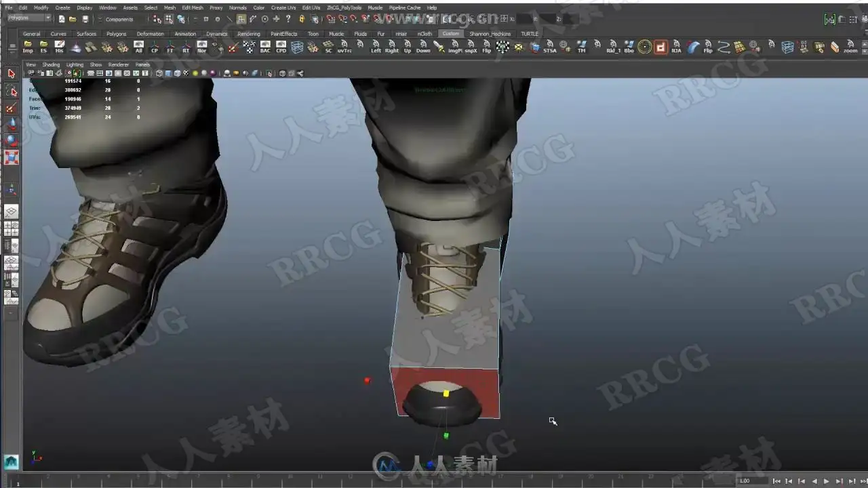Screen dimensions: 868x488
Task: Click the Right shelf button
Action: (392, 47)
